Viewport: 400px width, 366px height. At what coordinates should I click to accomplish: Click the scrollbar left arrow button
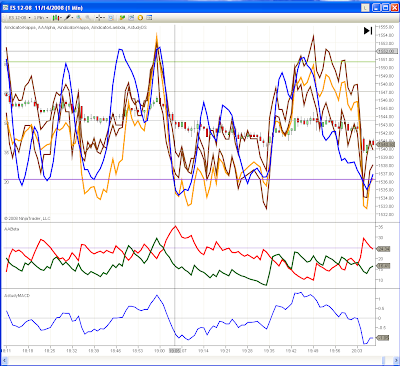tap(5, 360)
